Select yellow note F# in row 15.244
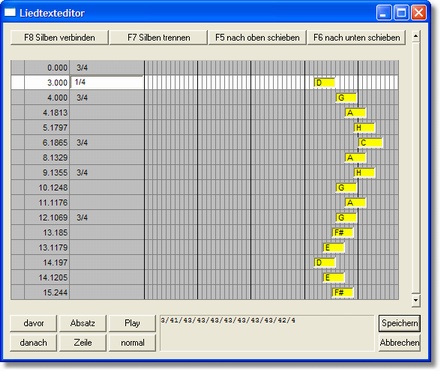440x371 pixels. pos(343,293)
